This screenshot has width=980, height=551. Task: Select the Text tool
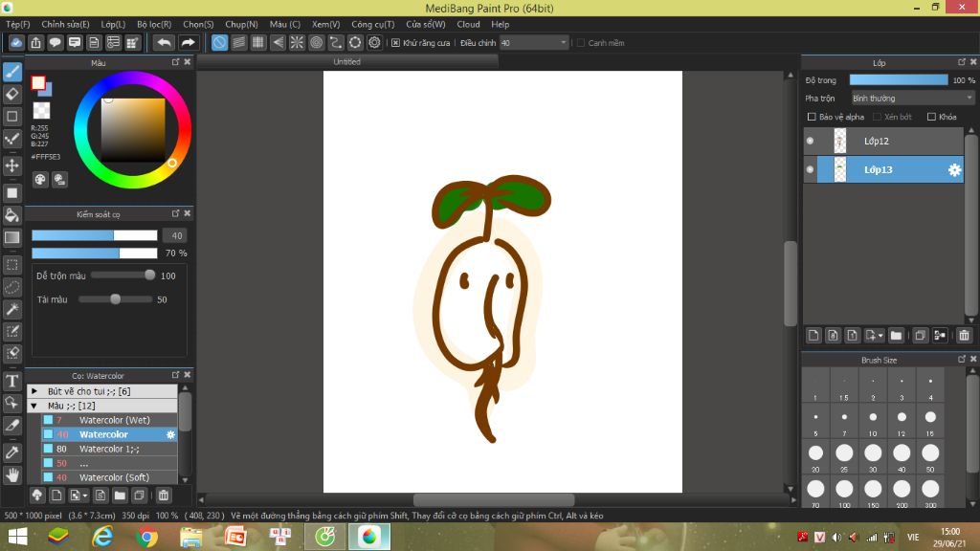pyautogui.click(x=12, y=381)
